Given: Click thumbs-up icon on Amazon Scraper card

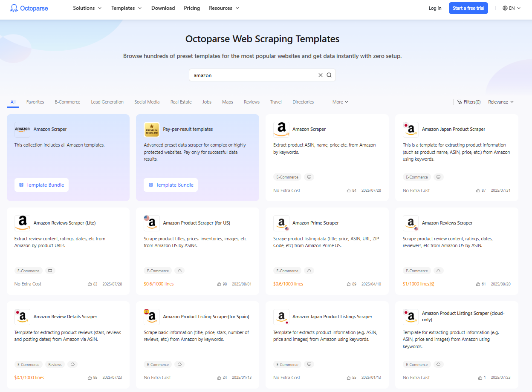Looking at the screenshot, I should (x=349, y=190).
